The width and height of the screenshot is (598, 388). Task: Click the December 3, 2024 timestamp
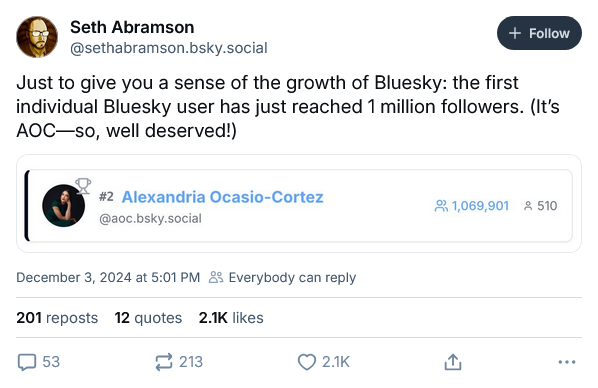[x=108, y=277]
